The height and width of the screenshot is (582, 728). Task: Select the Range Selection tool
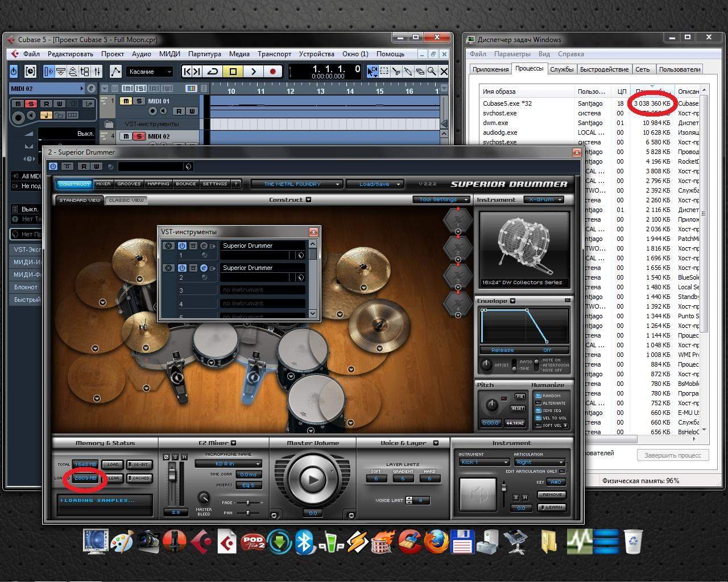pyautogui.click(x=384, y=72)
